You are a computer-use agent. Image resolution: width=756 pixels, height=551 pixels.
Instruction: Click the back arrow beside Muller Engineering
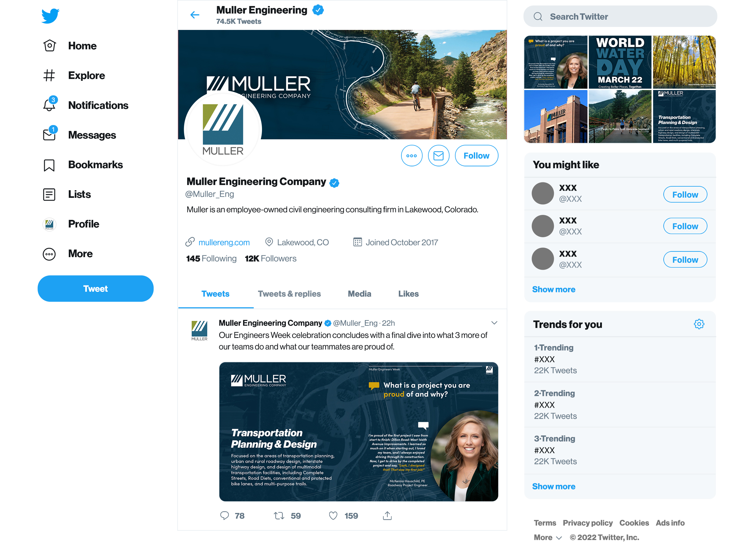(195, 15)
